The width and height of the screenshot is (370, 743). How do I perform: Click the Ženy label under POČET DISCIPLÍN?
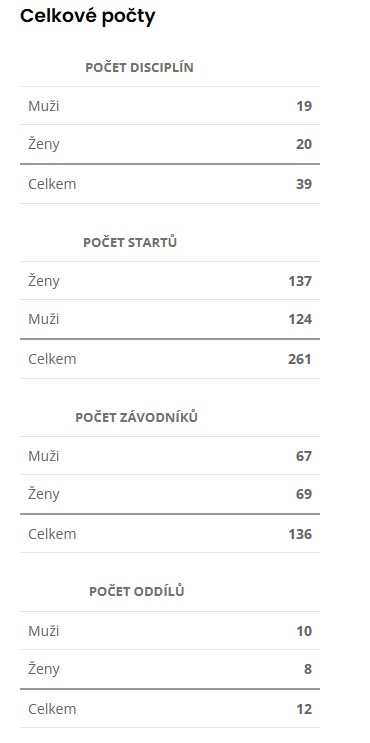point(44,144)
